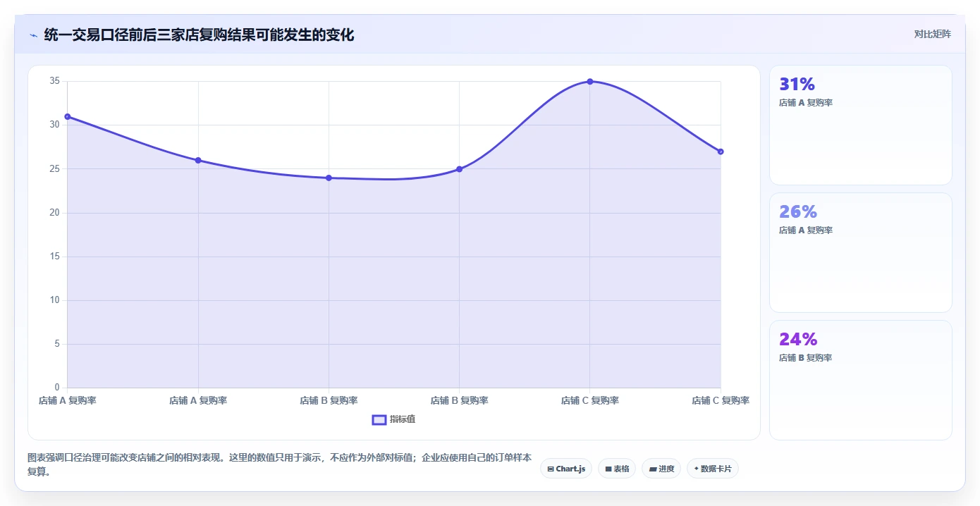This screenshot has width=980, height=506.
Task: Click the 31% value in the stat card
Action: (797, 85)
